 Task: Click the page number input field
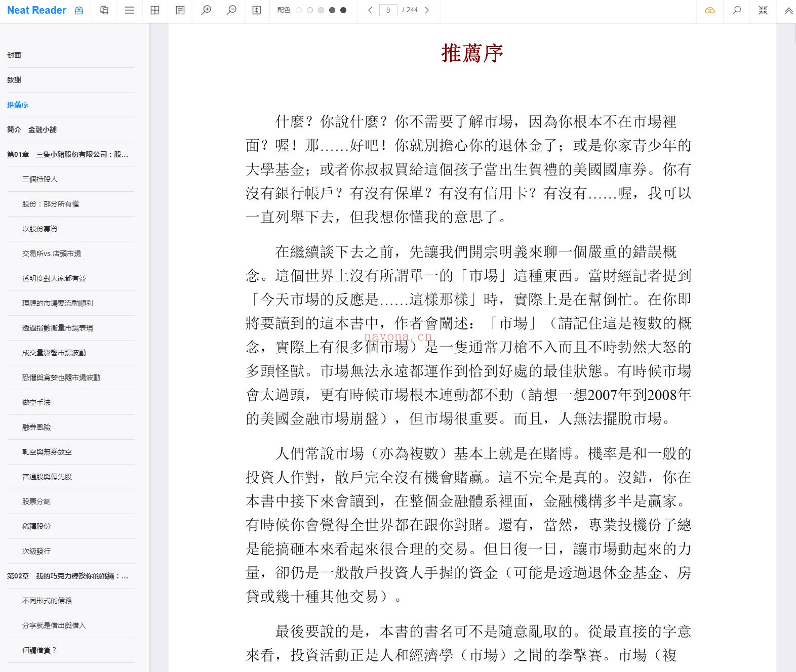(x=388, y=10)
